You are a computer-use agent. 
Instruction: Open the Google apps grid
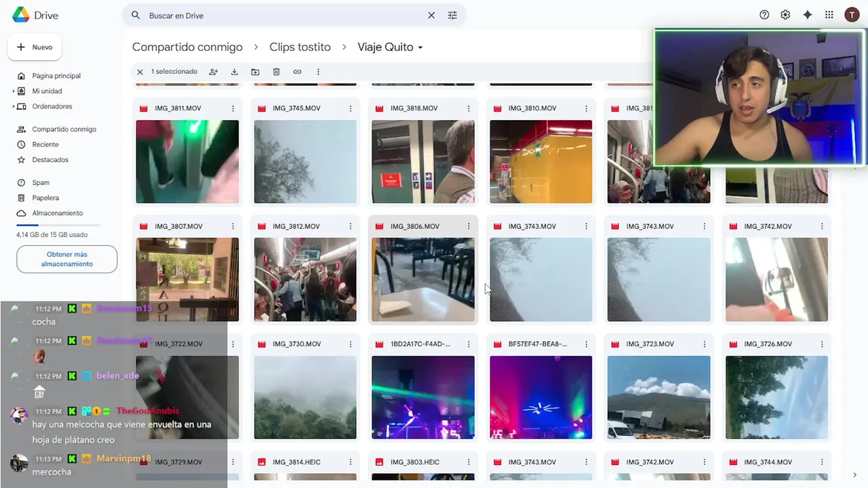pos(829,15)
